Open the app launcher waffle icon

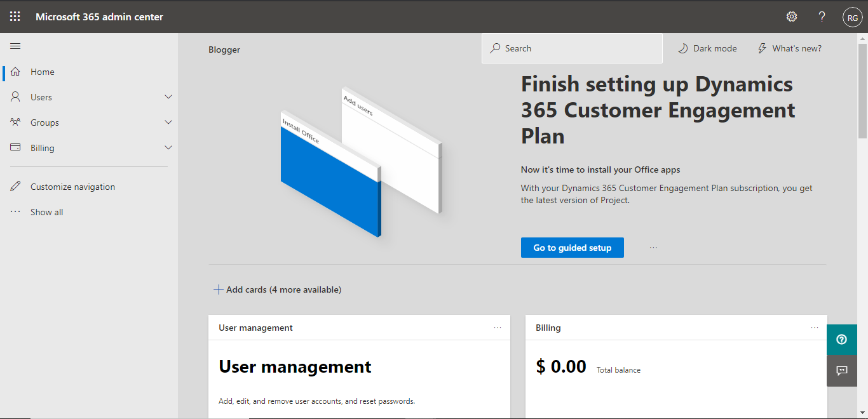click(x=15, y=17)
